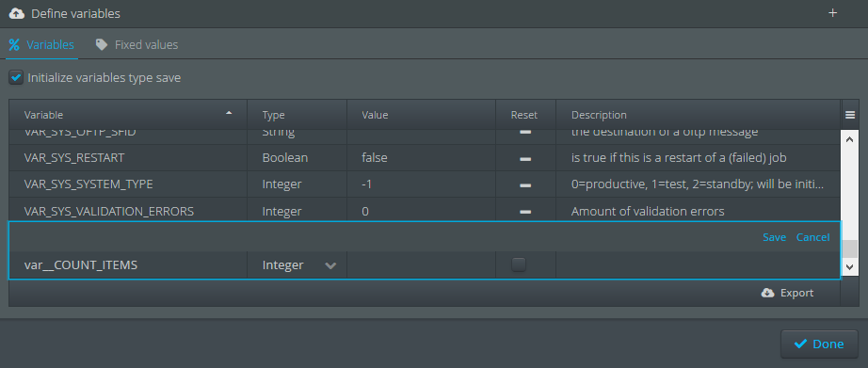Toggle Reset indicator for VAR_SYS_SYSTEM_TYPE
Viewport: 868px width, 368px height.
(525, 184)
